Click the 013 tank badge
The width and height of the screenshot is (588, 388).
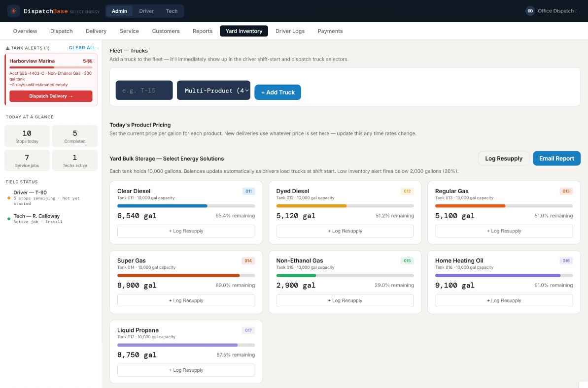click(x=566, y=192)
